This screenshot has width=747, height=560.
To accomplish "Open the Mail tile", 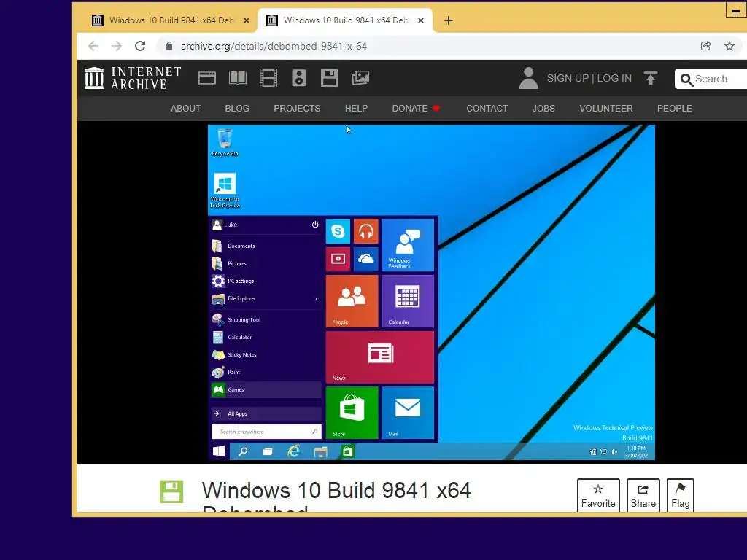I will [408, 413].
